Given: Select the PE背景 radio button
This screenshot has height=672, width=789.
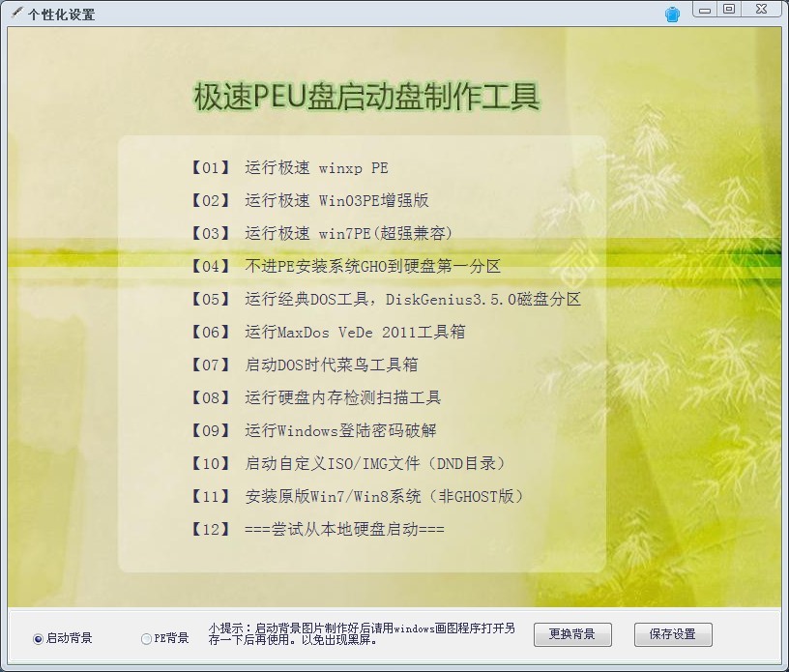Looking at the screenshot, I should (146, 639).
